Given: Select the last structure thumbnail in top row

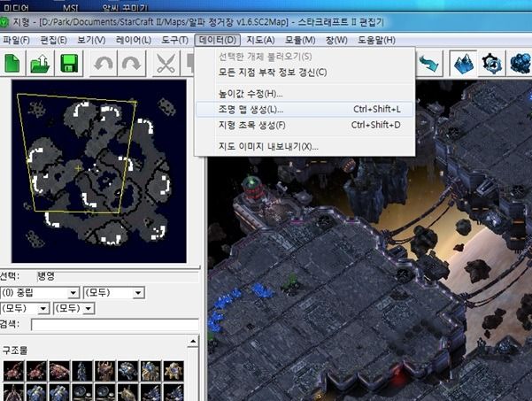Looking at the screenshot, I should tap(173, 371).
